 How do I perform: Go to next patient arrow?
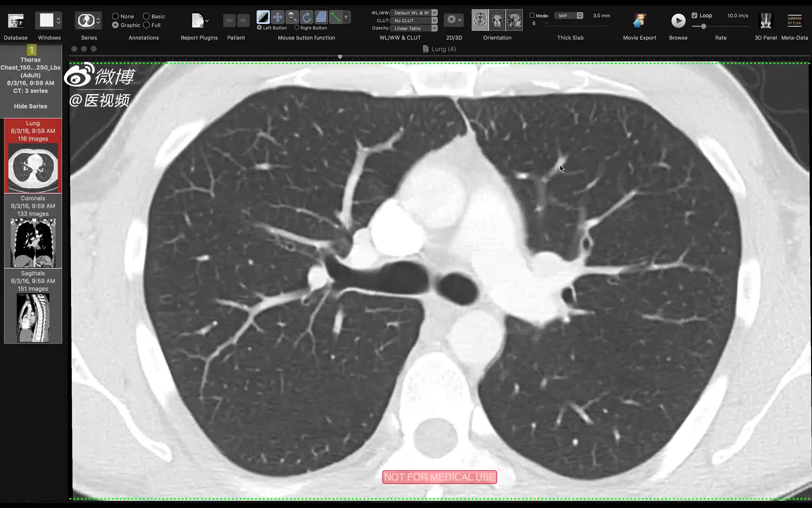[243, 20]
